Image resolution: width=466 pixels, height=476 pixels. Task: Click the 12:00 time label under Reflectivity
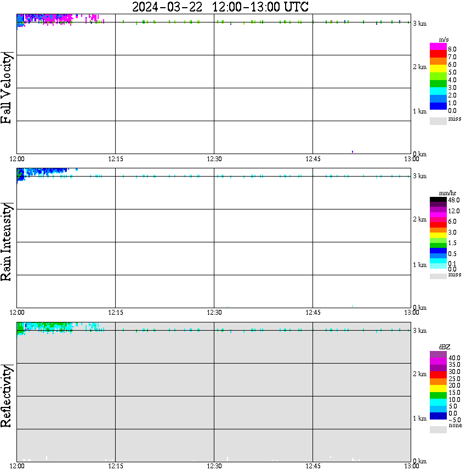[17, 466]
